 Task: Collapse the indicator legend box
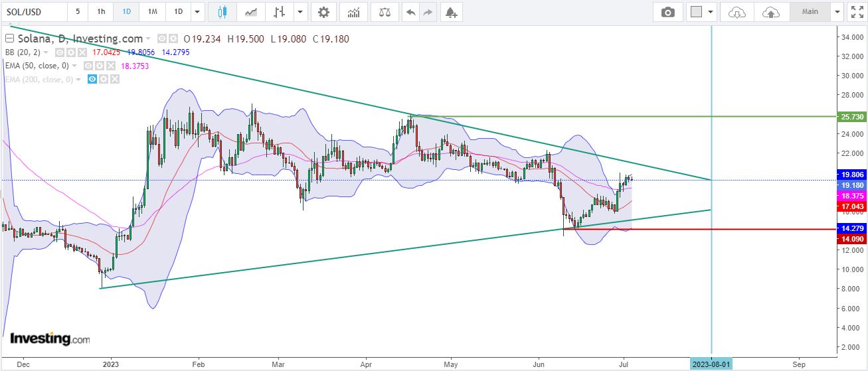click(9, 39)
